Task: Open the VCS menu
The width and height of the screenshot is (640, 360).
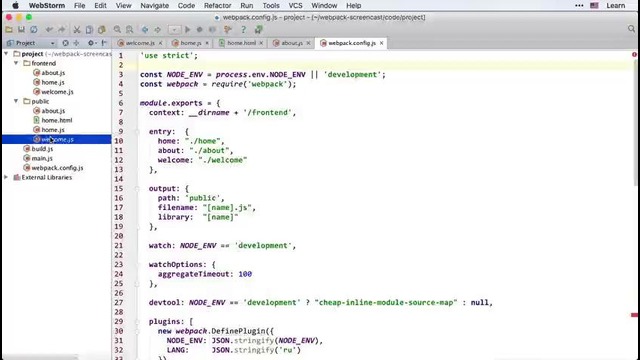Action: pos(295,6)
